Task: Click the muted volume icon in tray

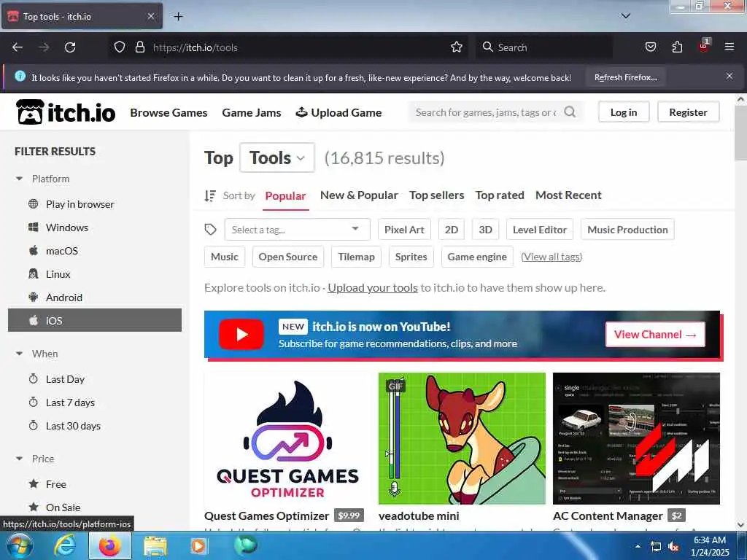Action: tap(673, 547)
